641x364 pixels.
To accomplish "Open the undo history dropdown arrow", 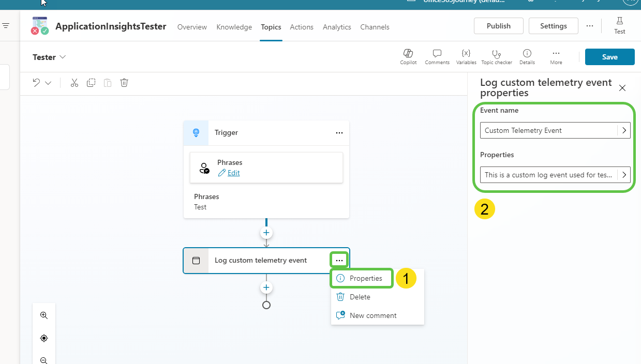I will click(48, 83).
